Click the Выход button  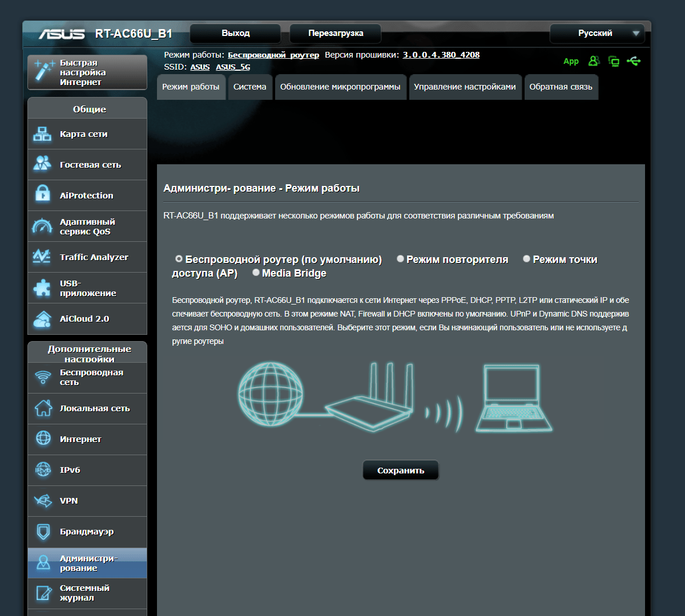pyautogui.click(x=235, y=33)
